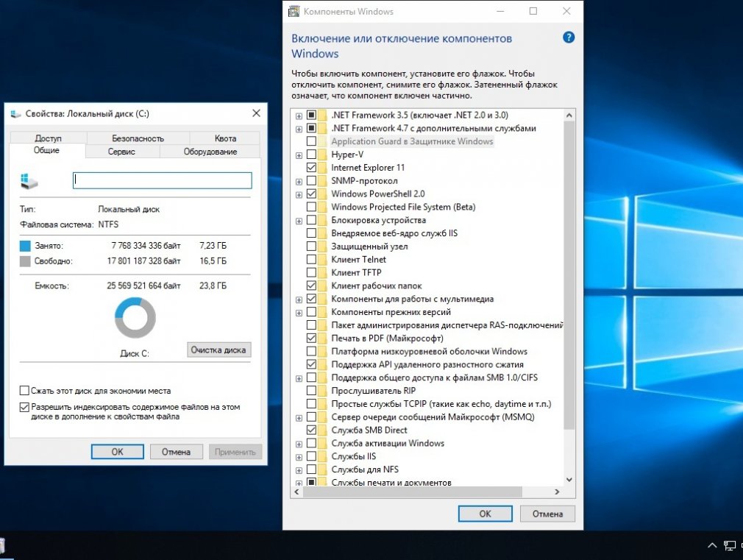Expand SNMP-протокол node
Screen dimensions: 743x560
[299, 182]
